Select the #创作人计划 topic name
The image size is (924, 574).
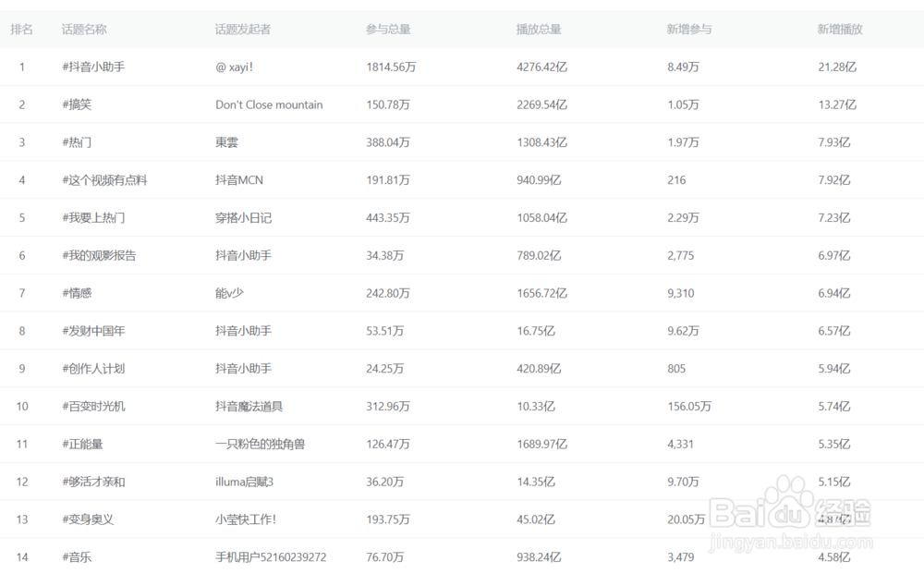[93, 369]
